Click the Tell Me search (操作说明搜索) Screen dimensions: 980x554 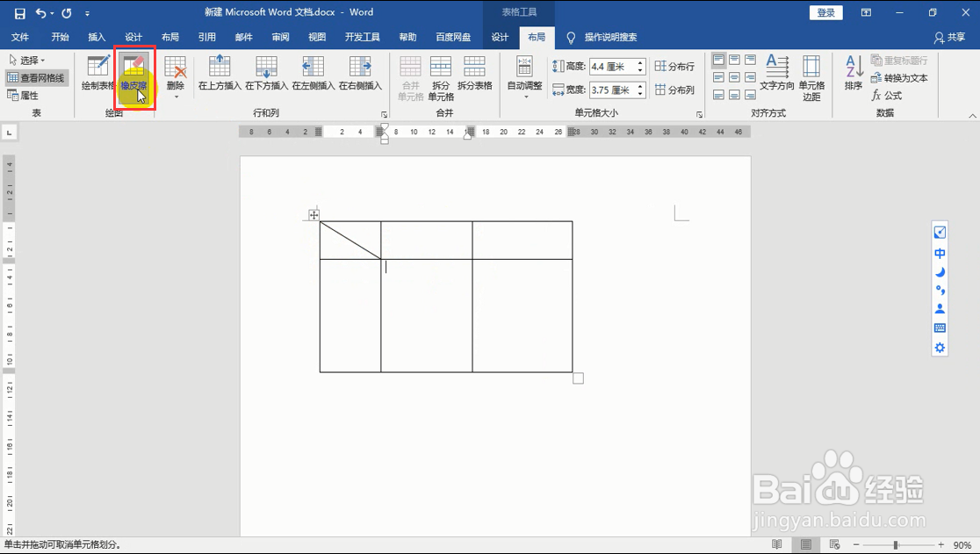point(602,38)
